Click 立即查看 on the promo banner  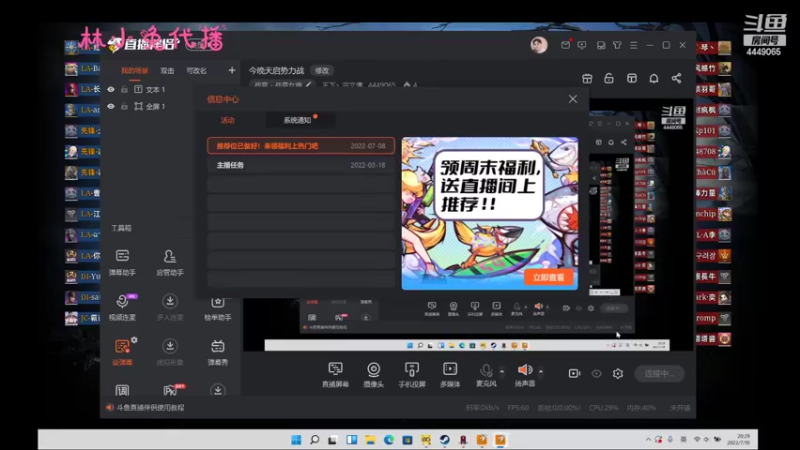(548, 278)
